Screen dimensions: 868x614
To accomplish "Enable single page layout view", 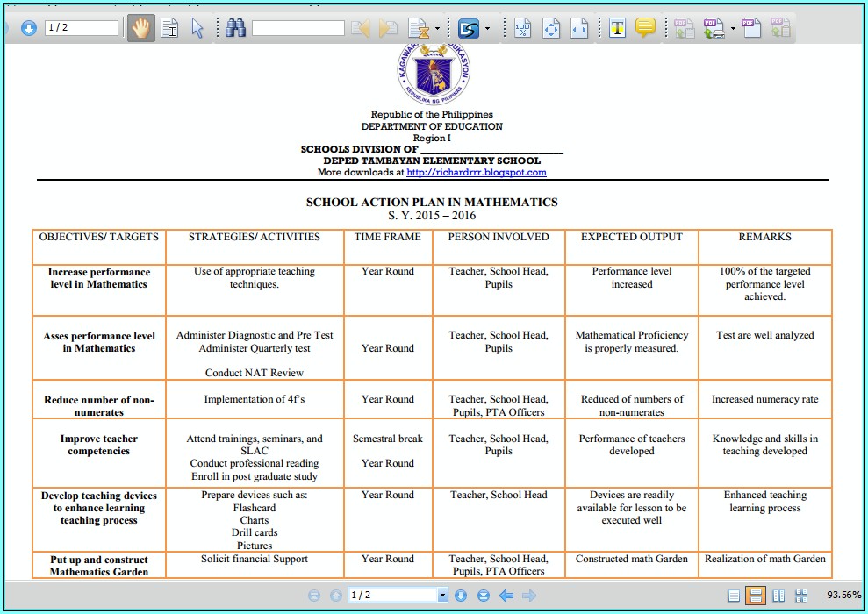I will (x=734, y=596).
